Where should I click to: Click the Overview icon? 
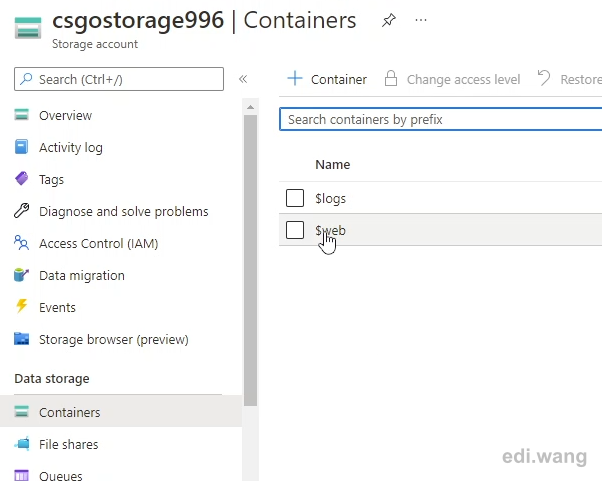pos(22,115)
